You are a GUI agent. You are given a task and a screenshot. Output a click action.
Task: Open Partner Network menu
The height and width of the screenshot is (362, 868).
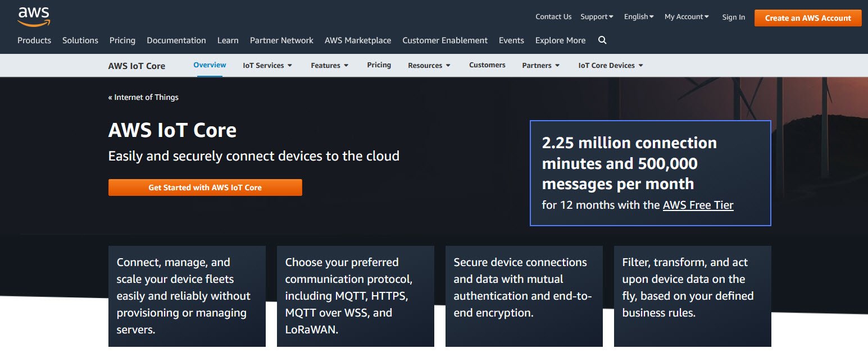281,40
